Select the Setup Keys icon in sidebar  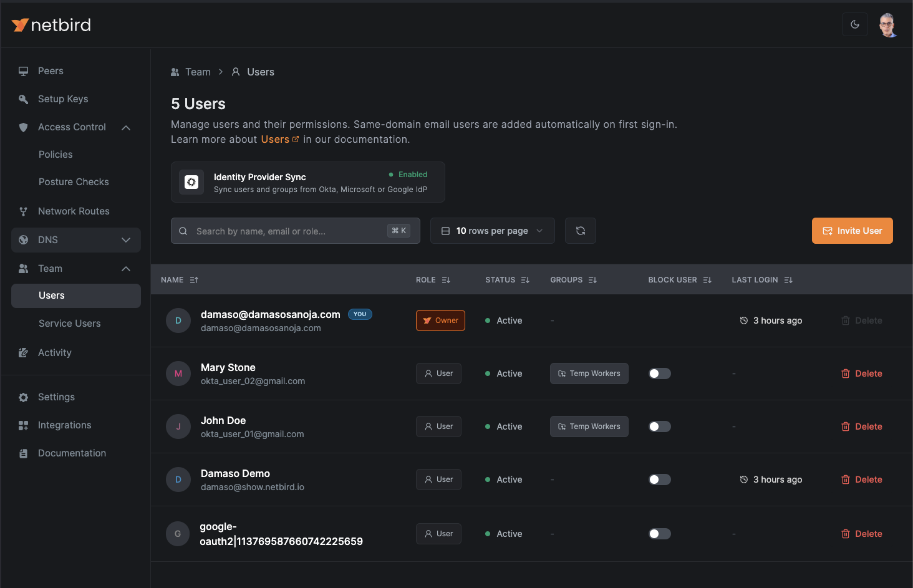tap(23, 99)
